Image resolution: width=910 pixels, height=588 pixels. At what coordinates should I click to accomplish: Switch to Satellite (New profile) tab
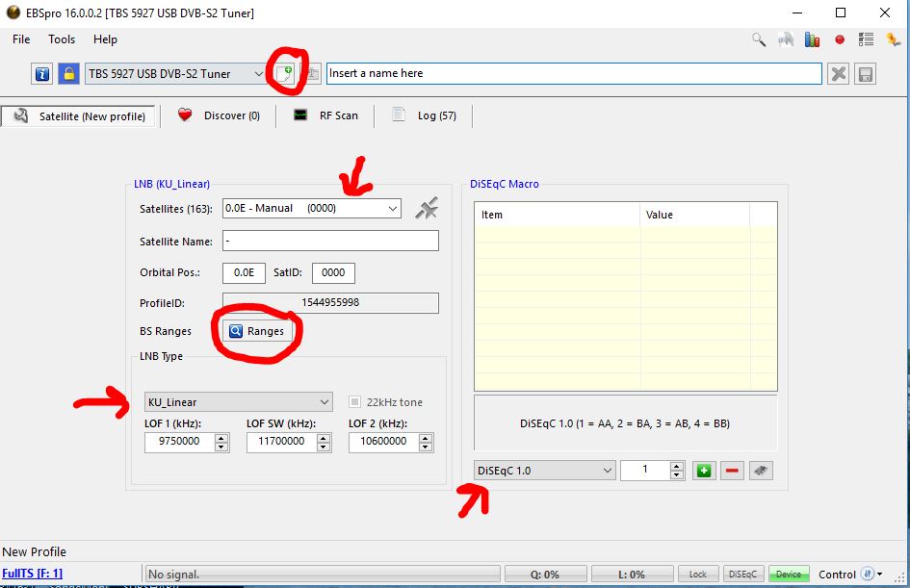[x=78, y=116]
